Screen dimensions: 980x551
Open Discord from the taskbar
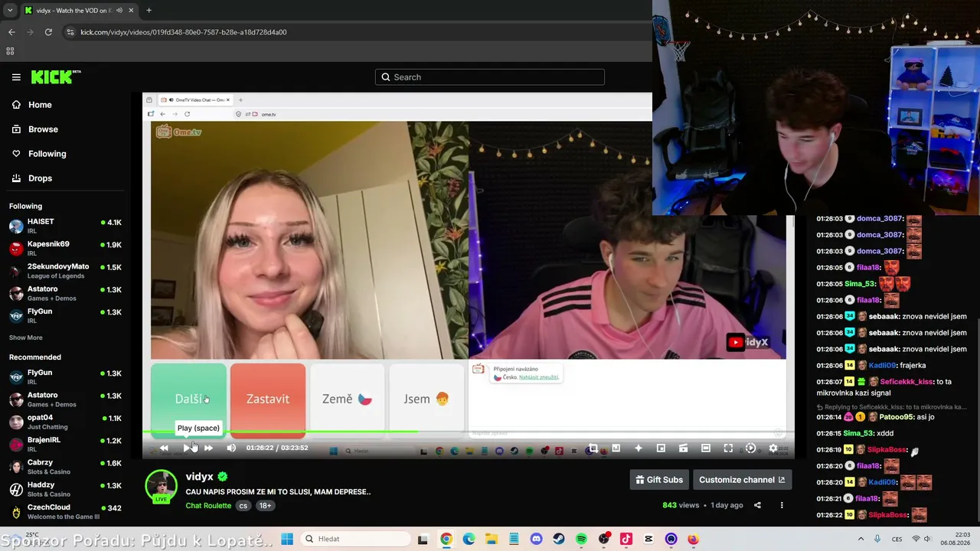(536, 540)
